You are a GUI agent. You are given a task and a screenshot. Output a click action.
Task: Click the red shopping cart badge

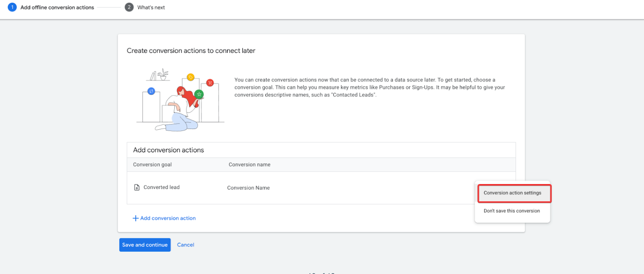pyautogui.click(x=210, y=83)
